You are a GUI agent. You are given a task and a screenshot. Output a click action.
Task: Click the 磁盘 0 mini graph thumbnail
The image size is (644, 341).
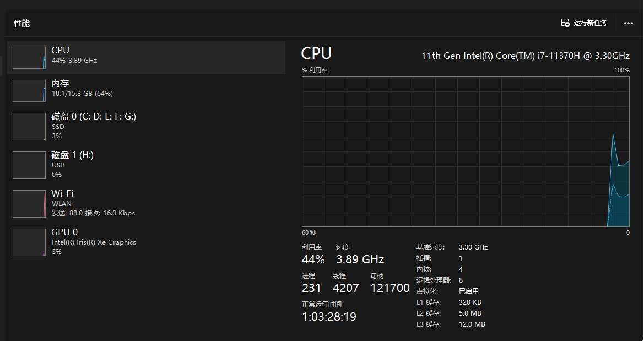point(29,127)
